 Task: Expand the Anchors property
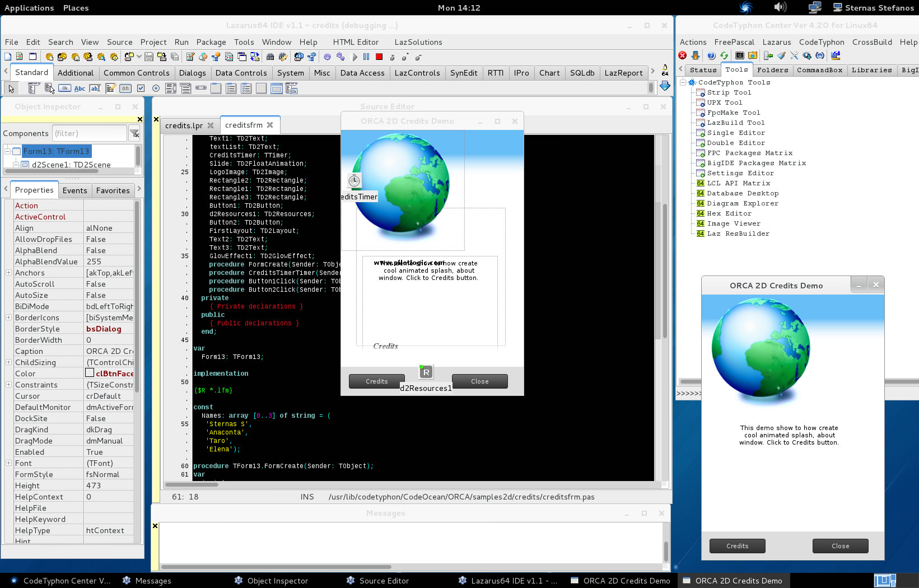click(8, 273)
